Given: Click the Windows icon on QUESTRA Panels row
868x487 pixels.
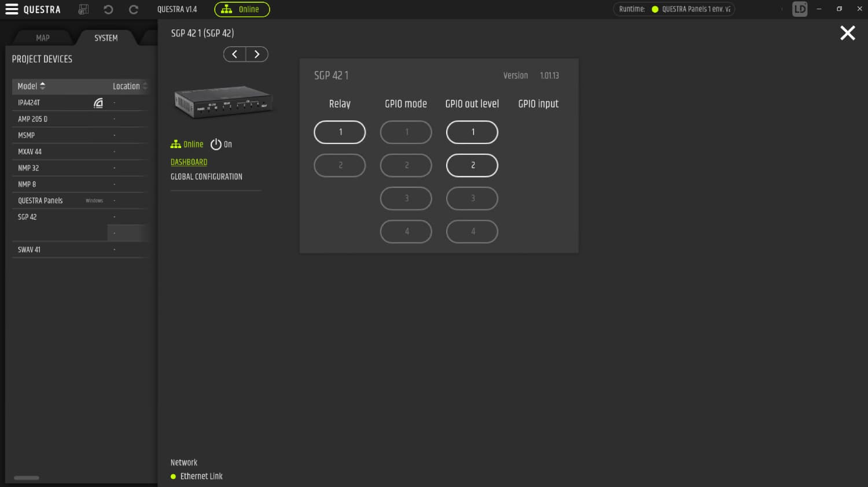Looking at the screenshot, I should [94, 200].
